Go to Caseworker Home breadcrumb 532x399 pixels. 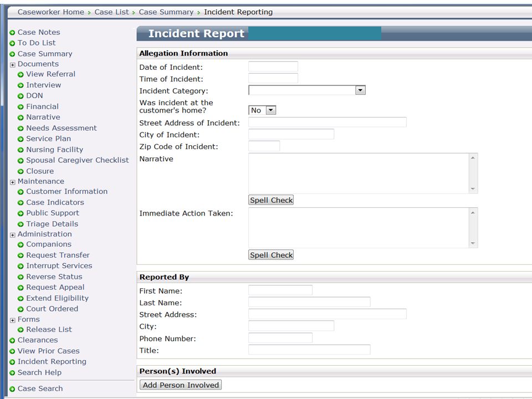(51, 12)
